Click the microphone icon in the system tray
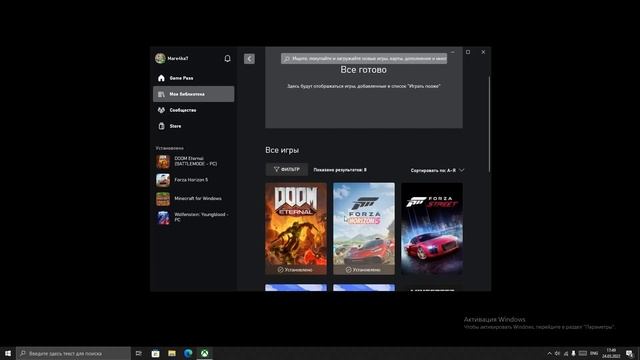 [573, 353]
